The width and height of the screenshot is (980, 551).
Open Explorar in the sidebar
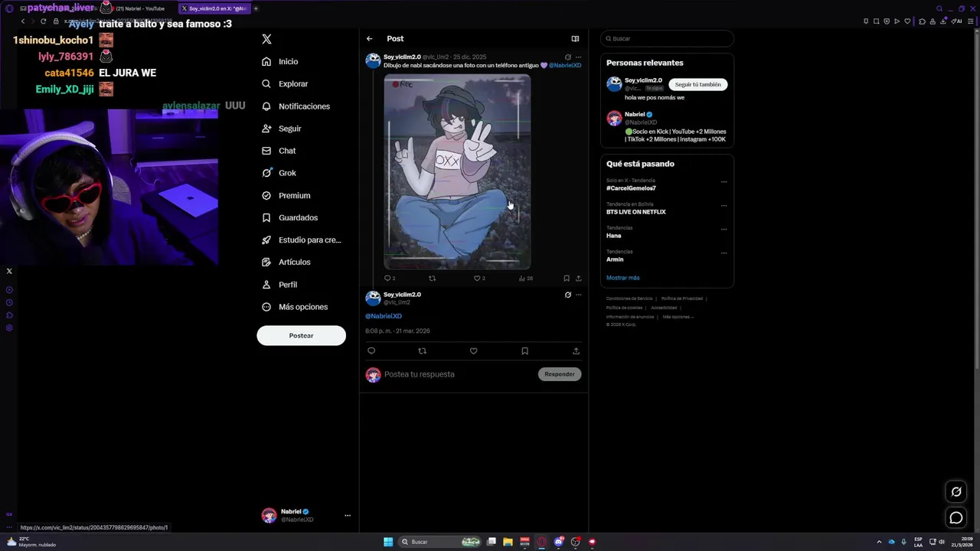point(285,83)
